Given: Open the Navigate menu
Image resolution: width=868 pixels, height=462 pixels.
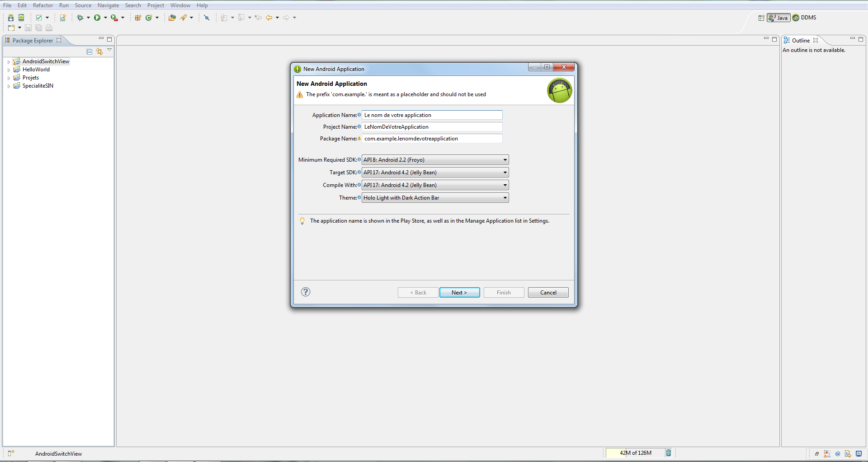Looking at the screenshot, I should tap(108, 5).
